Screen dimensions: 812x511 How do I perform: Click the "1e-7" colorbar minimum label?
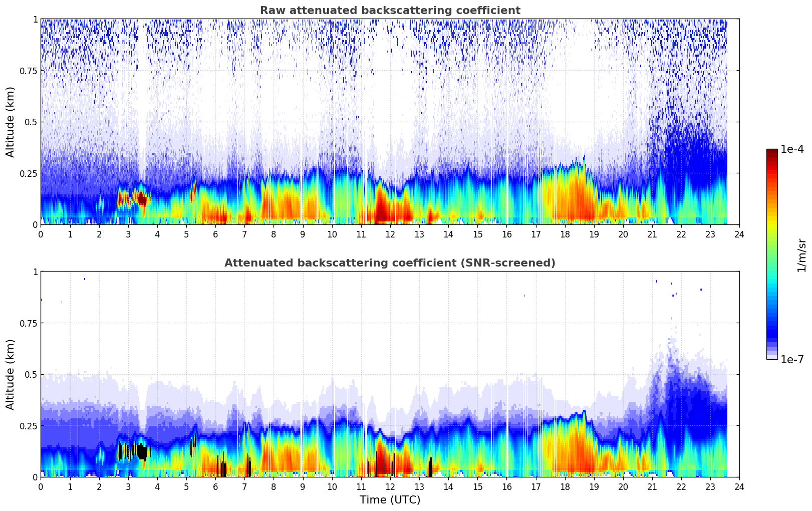click(791, 360)
